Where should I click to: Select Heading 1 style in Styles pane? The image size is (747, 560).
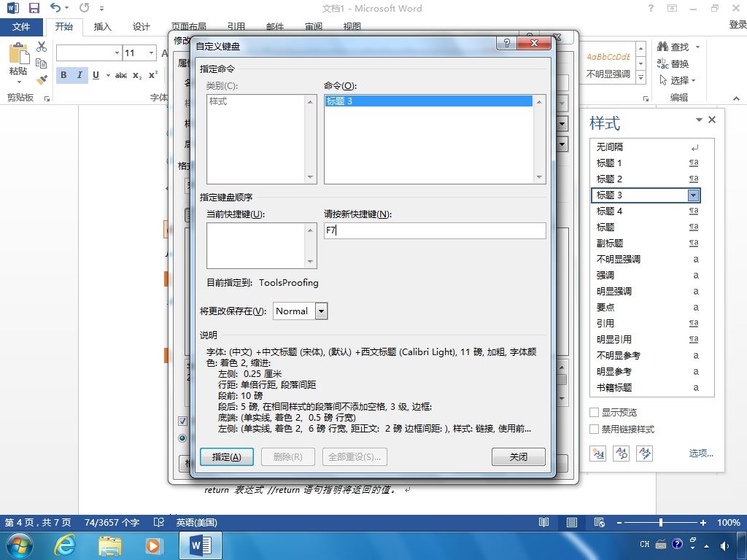pos(646,163)
